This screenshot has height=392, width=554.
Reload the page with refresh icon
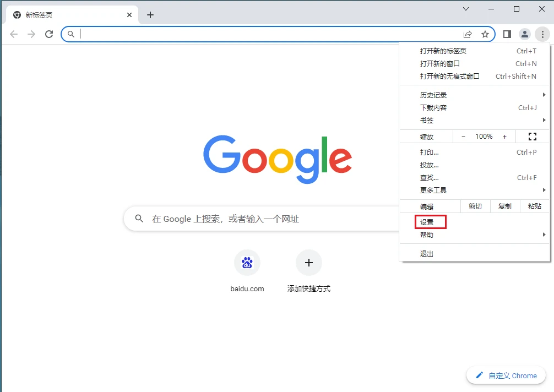click(x=49, y=34)
